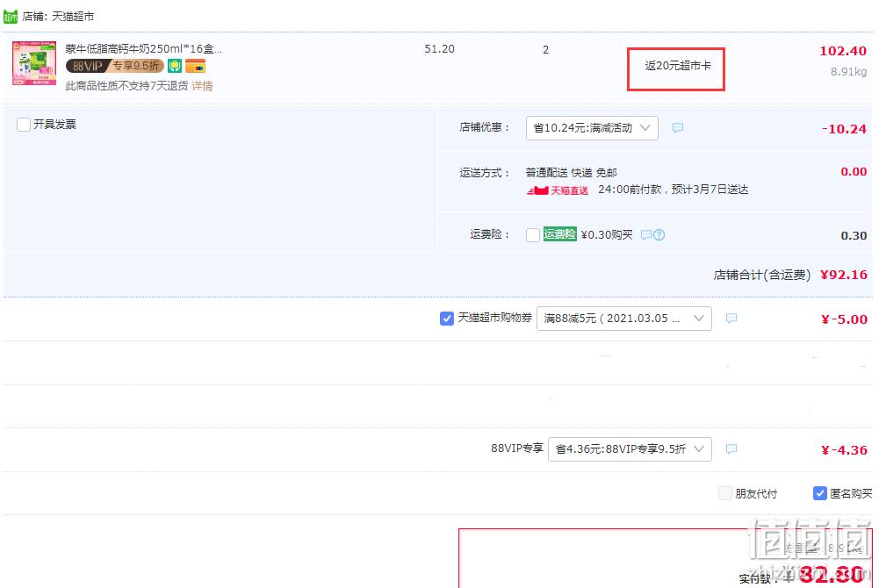The image size is (879, 588).
Task: Click the green Tmall supermarket store icon
Action: point(11,17)
